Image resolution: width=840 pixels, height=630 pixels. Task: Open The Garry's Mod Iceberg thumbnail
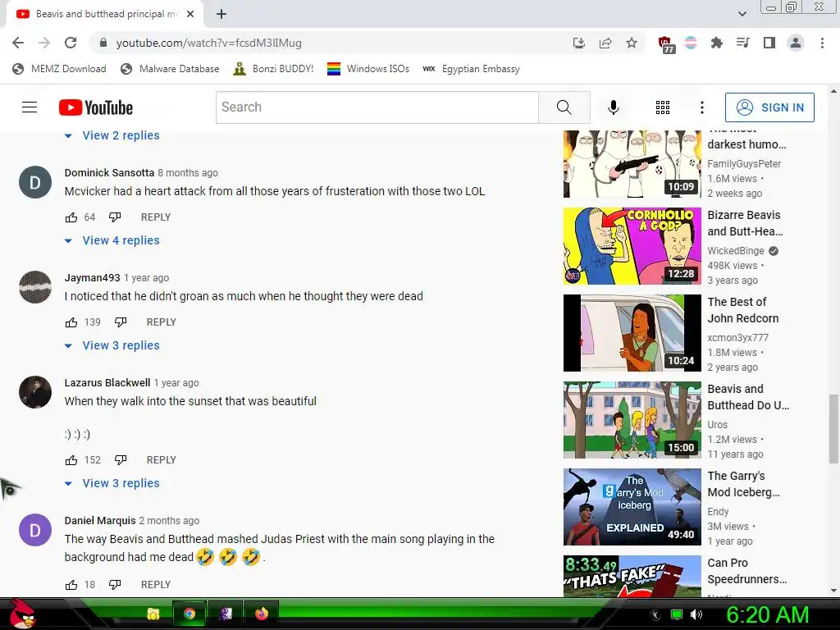pyautogui.click(x=632, y=507)
